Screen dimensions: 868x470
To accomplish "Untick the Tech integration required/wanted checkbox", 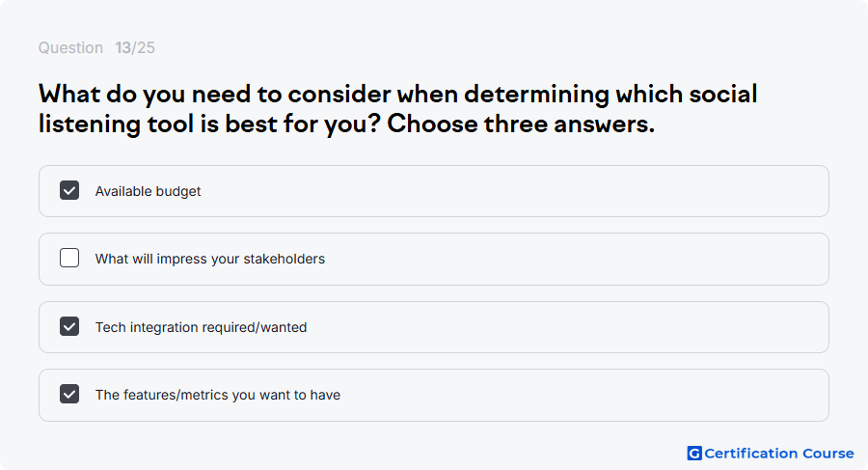I will click(x=69, y=326).
